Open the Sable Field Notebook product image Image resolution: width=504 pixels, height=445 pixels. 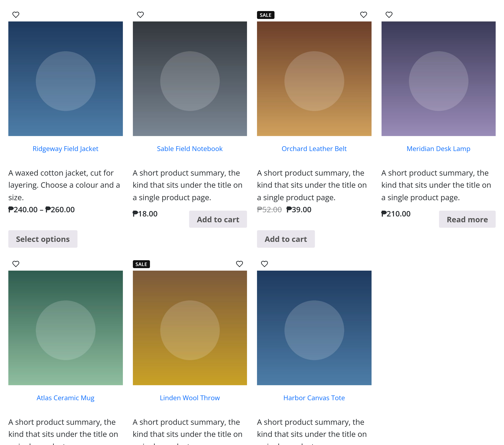pos(190,79)
